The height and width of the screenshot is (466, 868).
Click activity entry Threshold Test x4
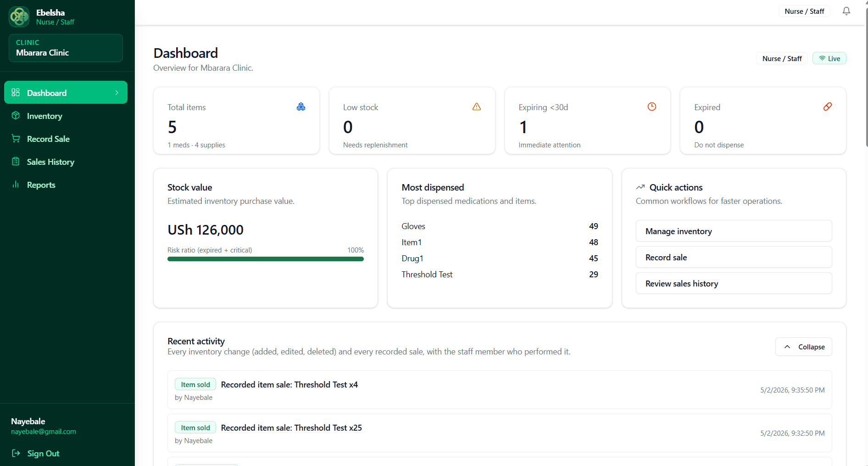pos(500,390)
